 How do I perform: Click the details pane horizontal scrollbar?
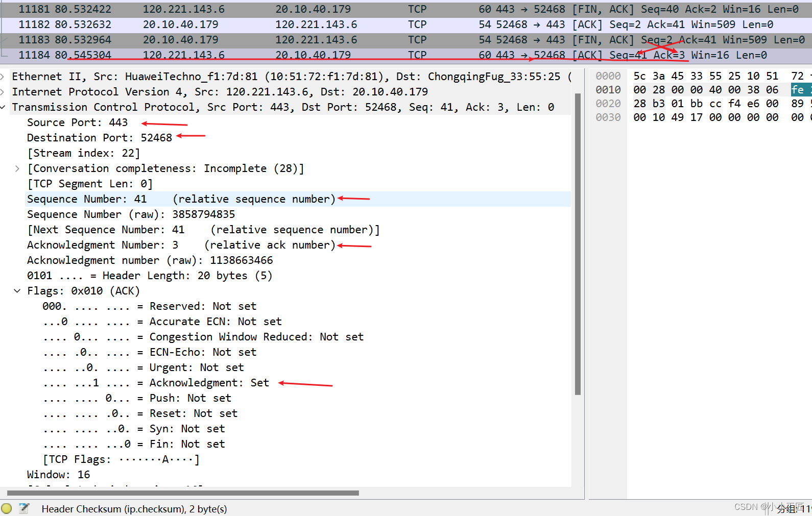click(x=183, y=493)
